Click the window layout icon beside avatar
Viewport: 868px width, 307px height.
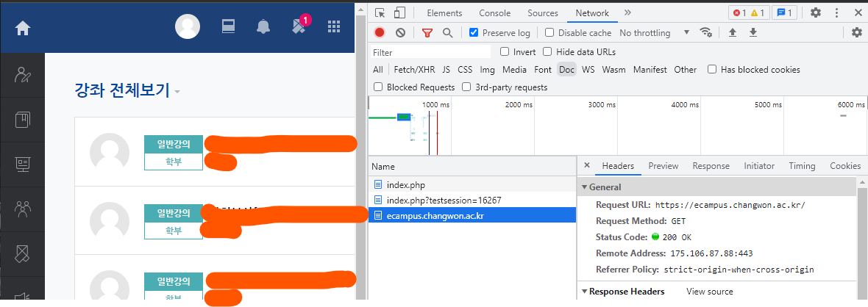(229, 26)
